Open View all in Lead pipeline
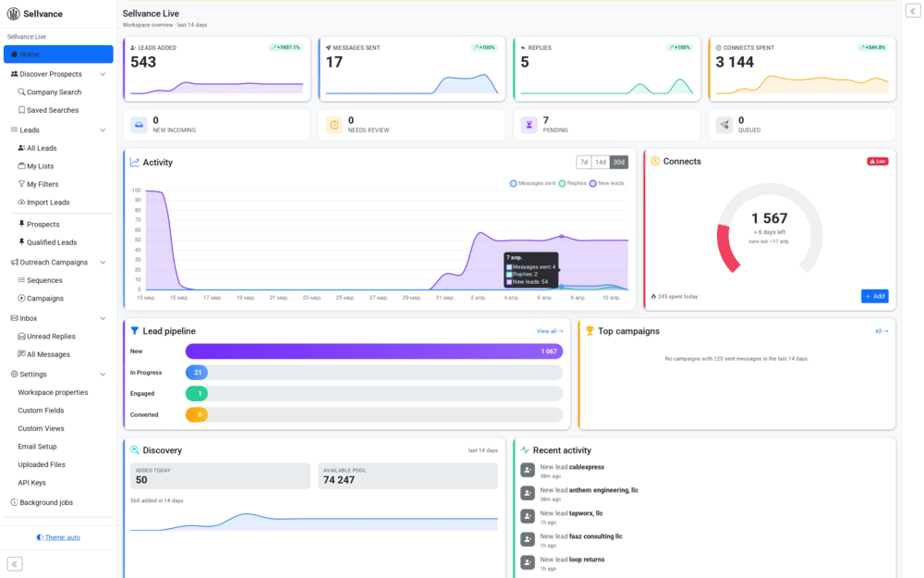 click(x=548, y=331)
